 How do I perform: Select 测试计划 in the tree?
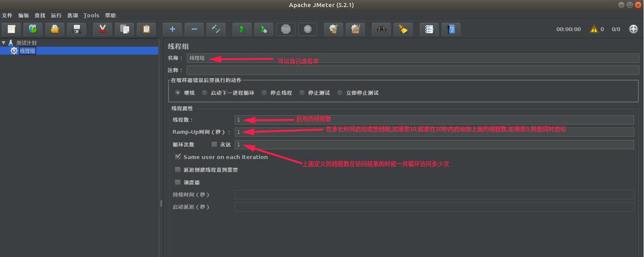click(26, 43)
